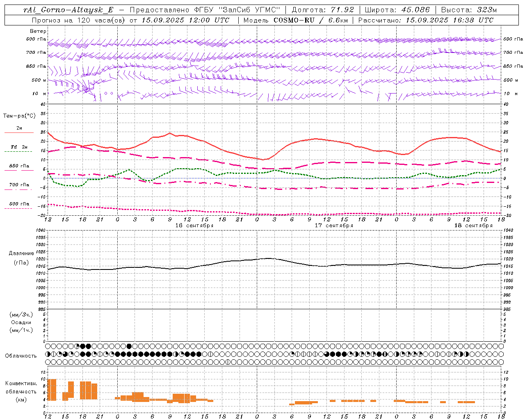Click the (км) unit under convective cloudiness

[21, 399]
